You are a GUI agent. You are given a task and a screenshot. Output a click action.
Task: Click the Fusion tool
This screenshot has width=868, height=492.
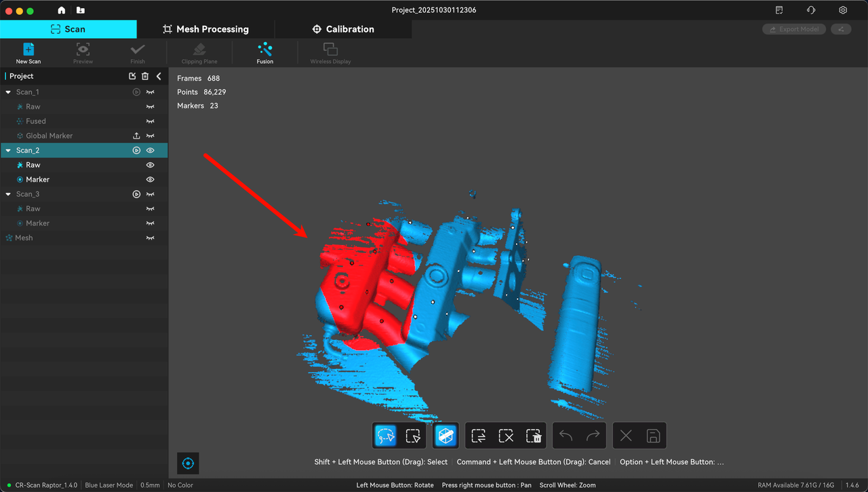(264, 52)
